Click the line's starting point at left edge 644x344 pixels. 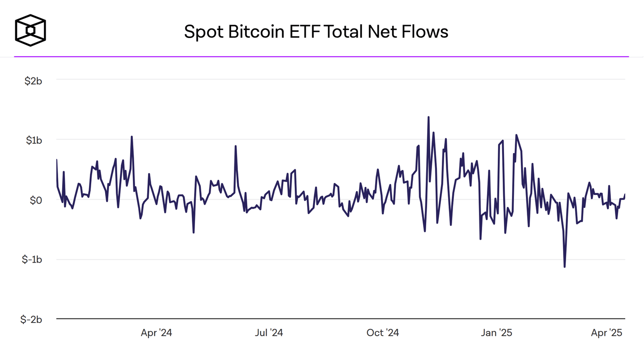[x=57, y=160]
